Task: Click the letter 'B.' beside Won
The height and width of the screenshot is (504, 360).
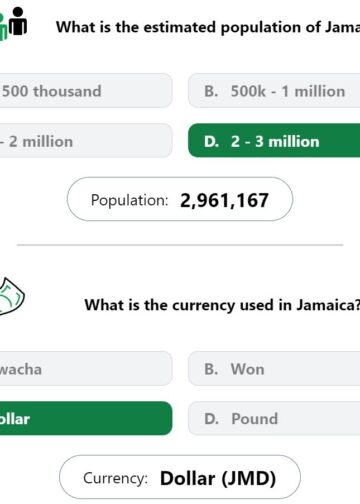Action: pyautogui.click(x=211, y=369)
